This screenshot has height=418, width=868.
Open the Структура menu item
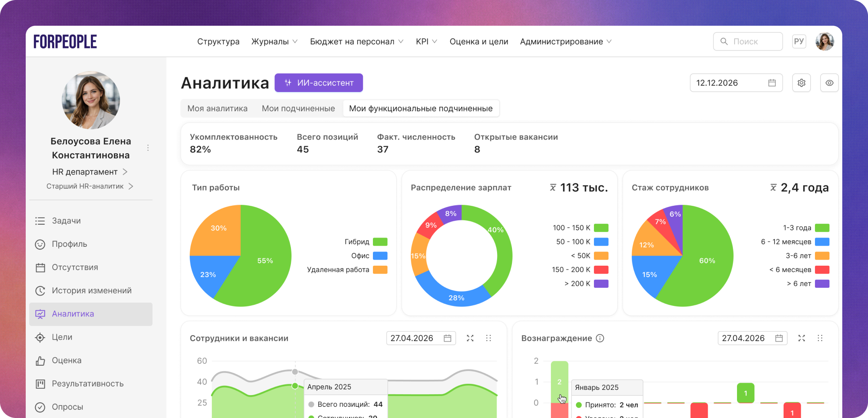[218, 41]
